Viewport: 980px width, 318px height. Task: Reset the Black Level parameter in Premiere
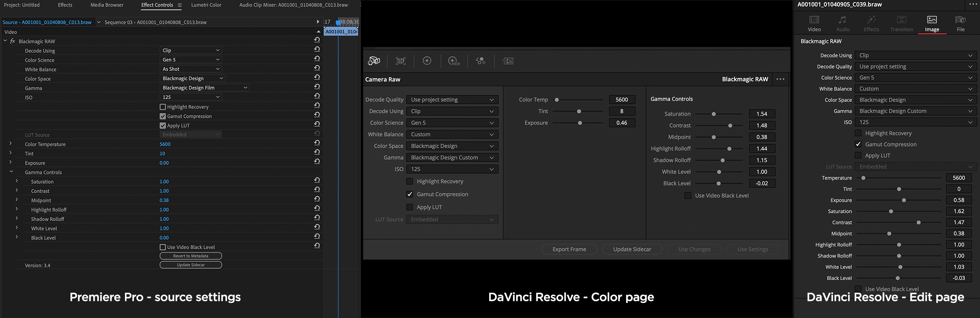point(317,237)
